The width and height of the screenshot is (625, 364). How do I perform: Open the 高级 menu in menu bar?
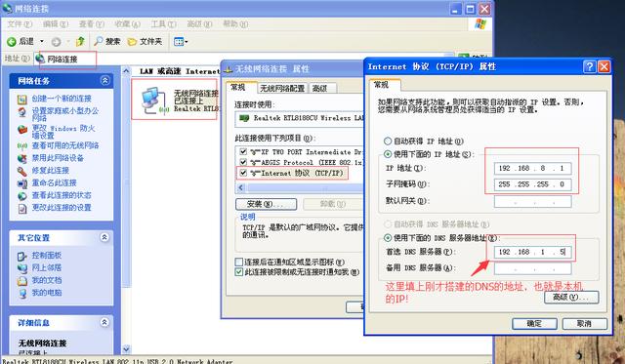click(199, 23)
